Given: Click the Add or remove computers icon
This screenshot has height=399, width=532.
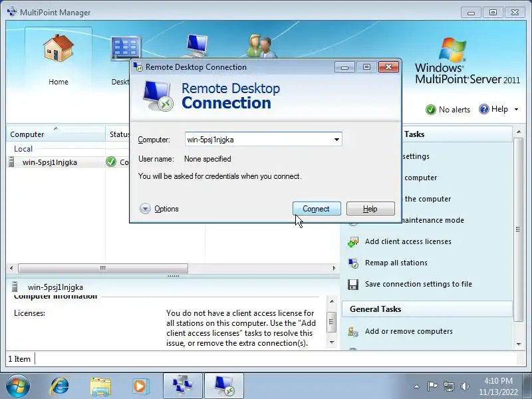Looking at the screenshot, I should tap(353, 332).
